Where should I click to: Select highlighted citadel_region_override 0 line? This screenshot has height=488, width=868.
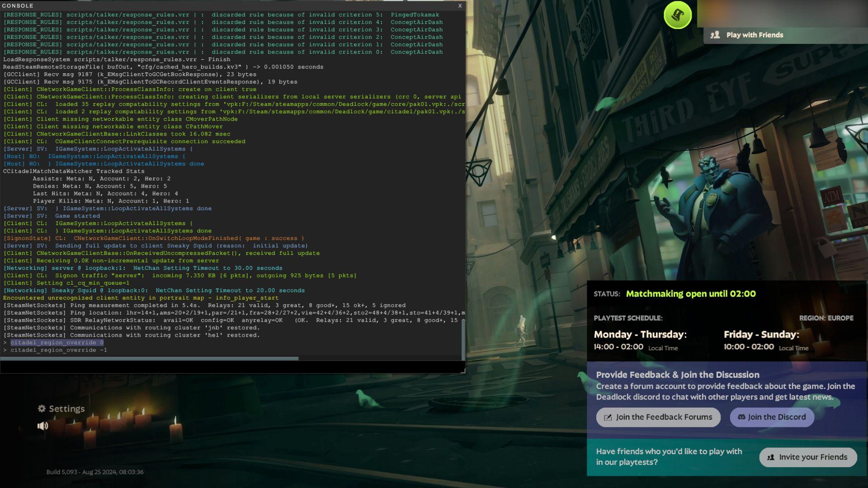[57, 343]
